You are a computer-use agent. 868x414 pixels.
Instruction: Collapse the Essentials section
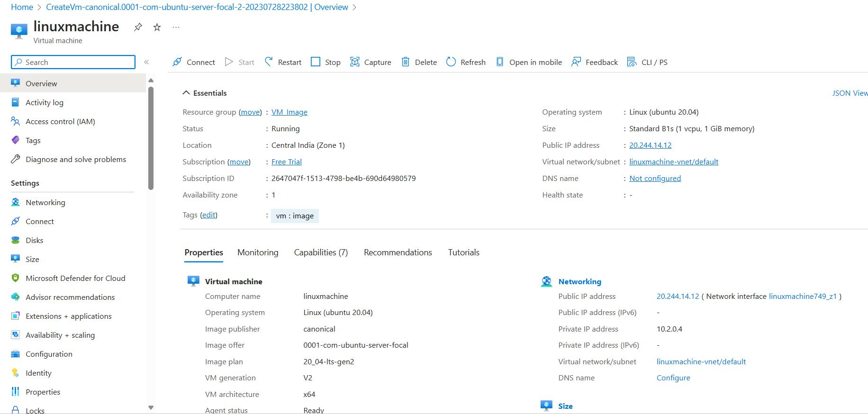[186, 93]
